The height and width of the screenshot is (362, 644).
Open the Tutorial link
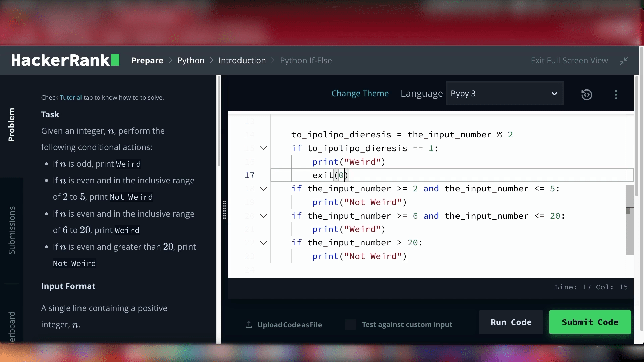click(70, 98)
